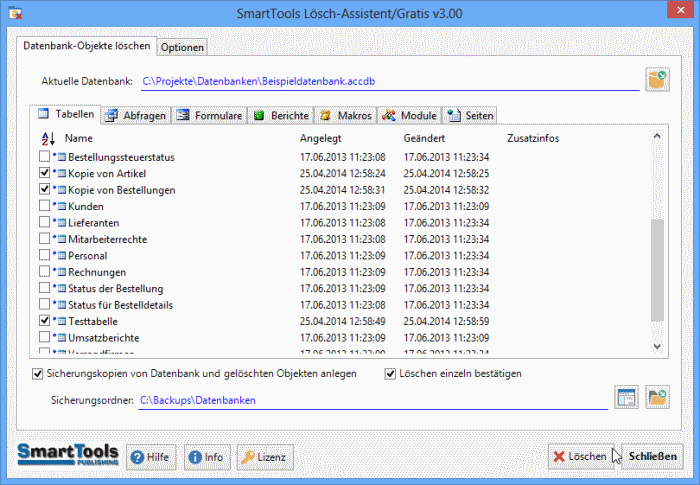
Task: Tick the Lieferanten checkbox
Action: tap(44, 222)
